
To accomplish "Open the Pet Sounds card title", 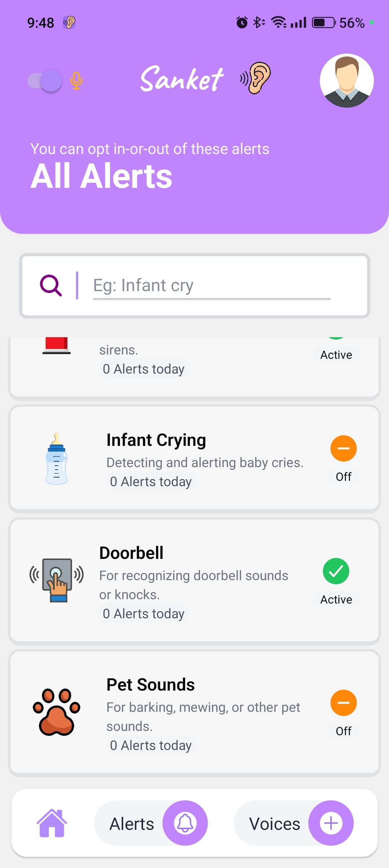I will [x=151, y=685].
